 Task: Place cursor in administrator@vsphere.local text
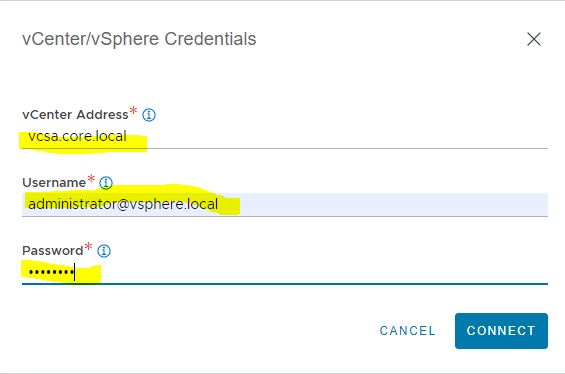(x=123, y=204)
